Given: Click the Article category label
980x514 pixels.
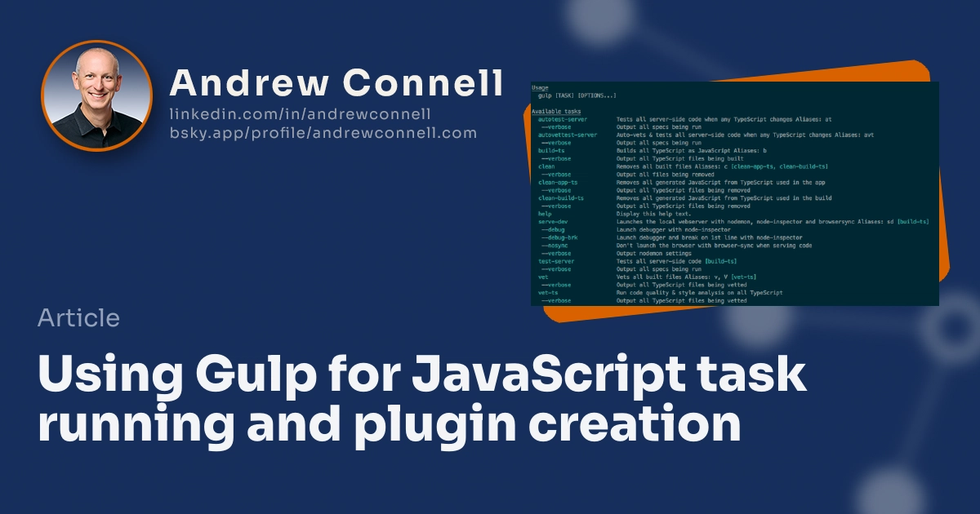Looking at the screenshot, I should click(78, 317).
